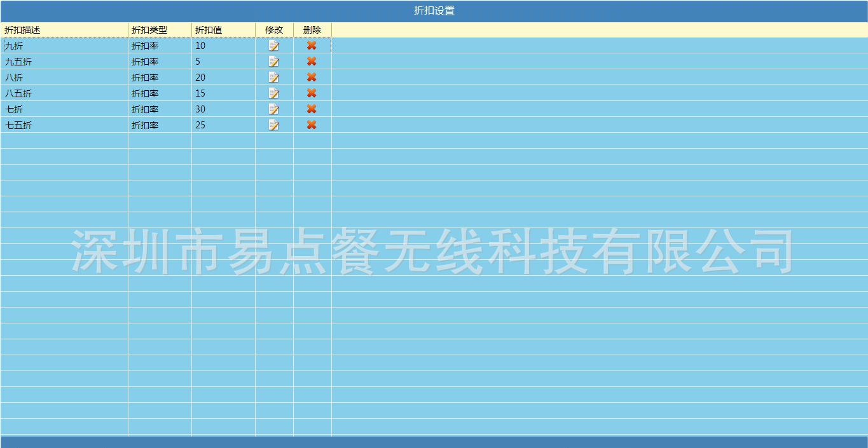Screen dimensions: 868x448
Task: Click the 删除 column header
Action: click(312, 30)
